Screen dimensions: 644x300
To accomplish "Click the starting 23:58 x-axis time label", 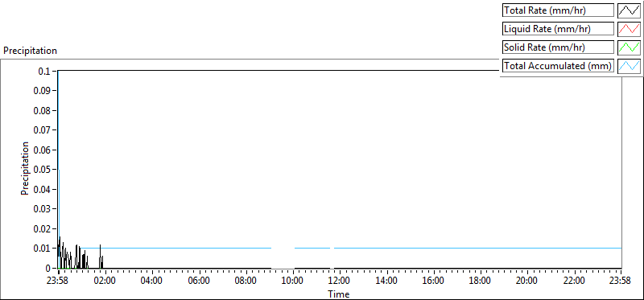I will (x=59, y=282).
